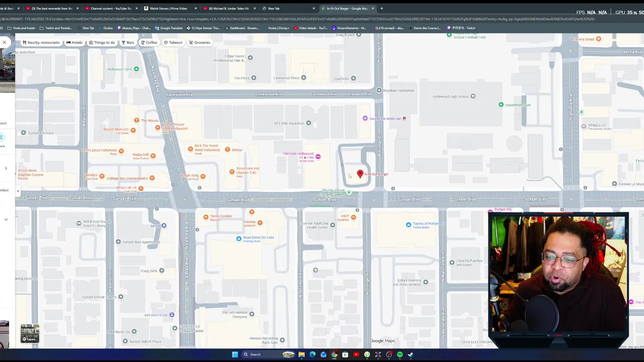Screen dimensions: 644x362
Task: Open File Explorer from taskbar
Action: click(x=301, y=354)
